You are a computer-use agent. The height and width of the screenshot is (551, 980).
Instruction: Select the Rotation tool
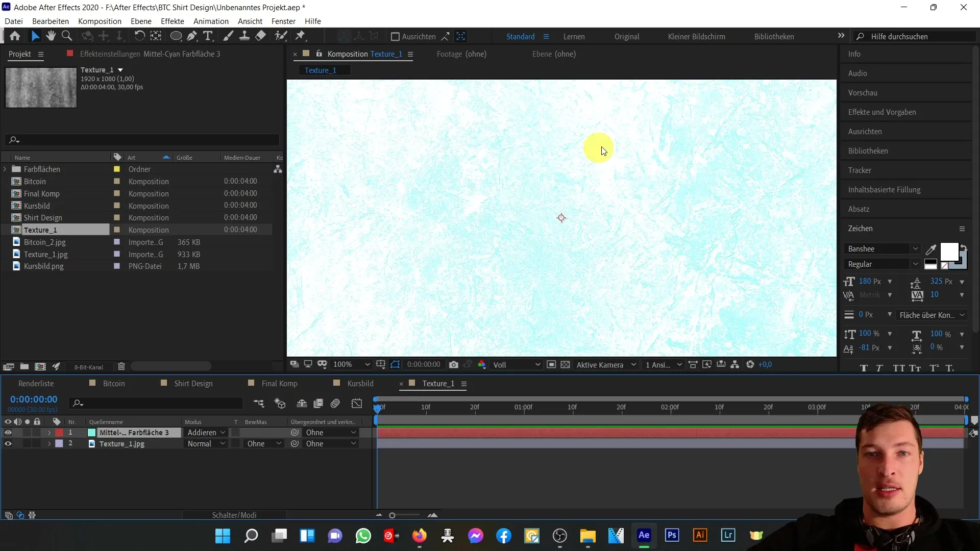(139, 36)
